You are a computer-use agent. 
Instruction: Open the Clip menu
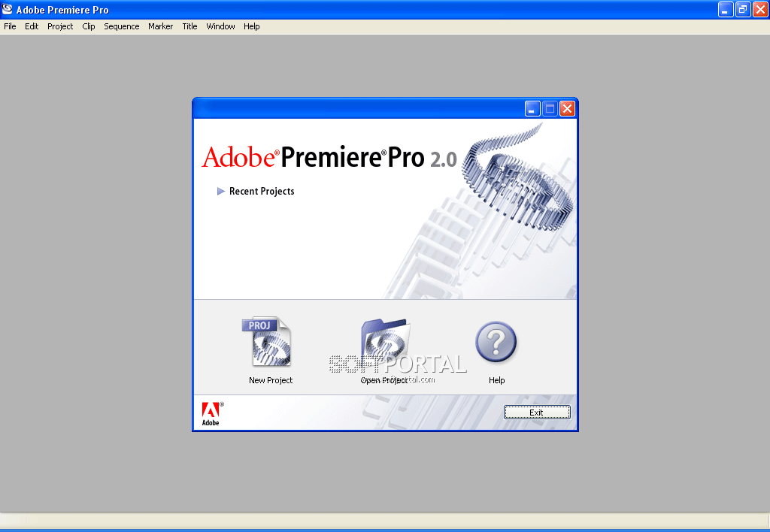[89, 26]
